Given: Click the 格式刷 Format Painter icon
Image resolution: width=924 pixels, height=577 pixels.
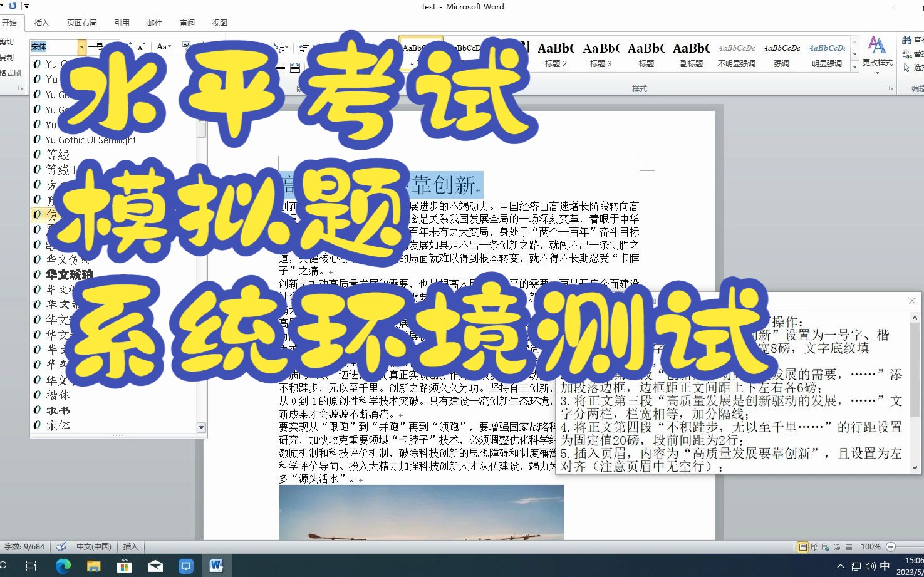Looking at the screenshot, I should coord(9,73).
